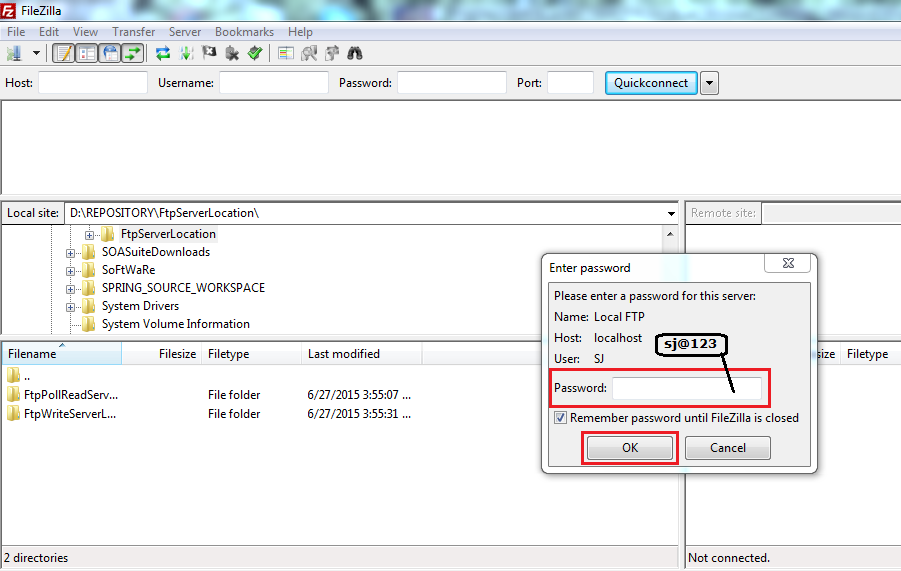This screenshot has height=571, width=901.
Task: Open the Server menu
Action: (184, 32)
